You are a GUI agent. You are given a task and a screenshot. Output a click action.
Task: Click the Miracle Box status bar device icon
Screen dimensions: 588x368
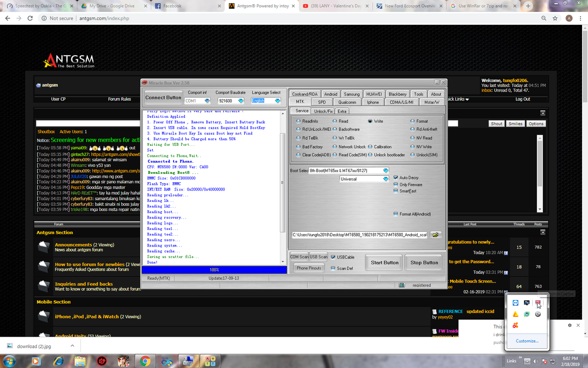pos(402,285)
